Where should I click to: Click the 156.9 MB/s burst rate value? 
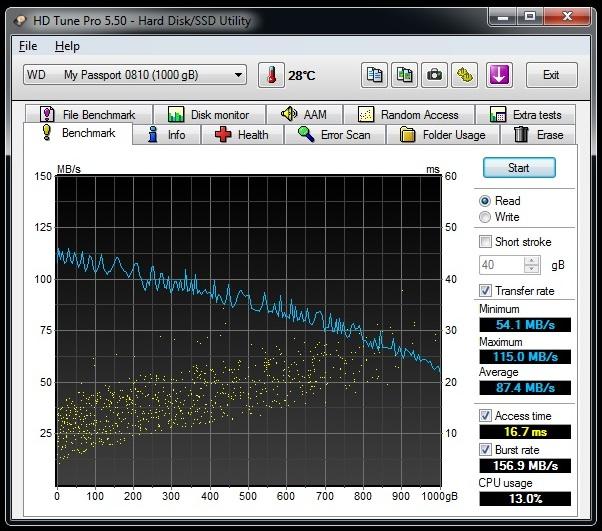click(x=525, y=466)
